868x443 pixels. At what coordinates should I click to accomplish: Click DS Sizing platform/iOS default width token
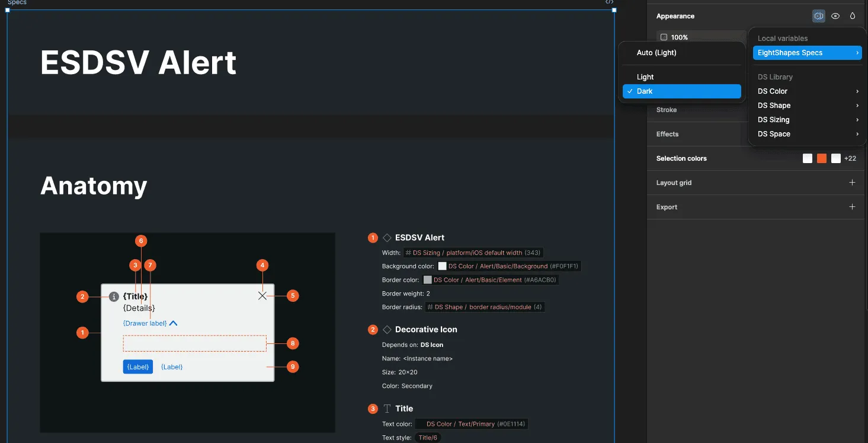coord(473,253)
